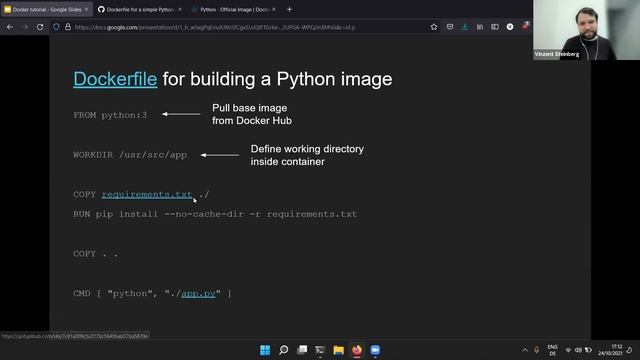Open the terminal app on the taskbar
Viewport: 640px width, 360px height.
[x=320, y=350]
